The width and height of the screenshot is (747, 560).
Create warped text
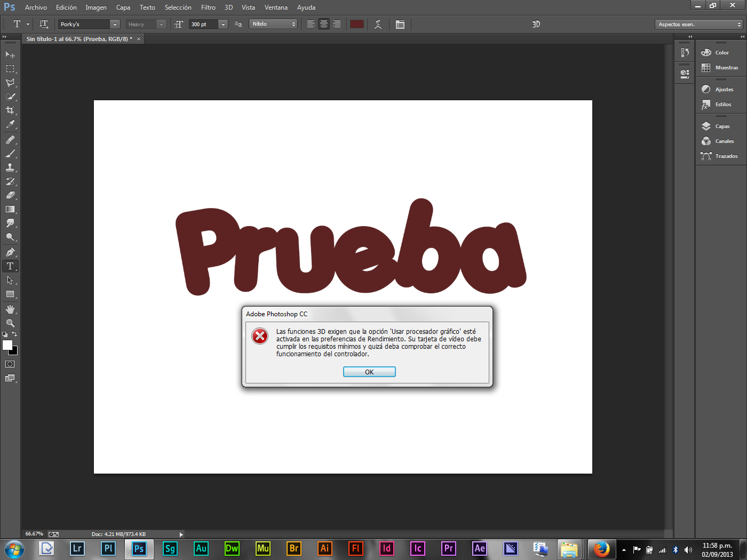(x=378, y=24)
